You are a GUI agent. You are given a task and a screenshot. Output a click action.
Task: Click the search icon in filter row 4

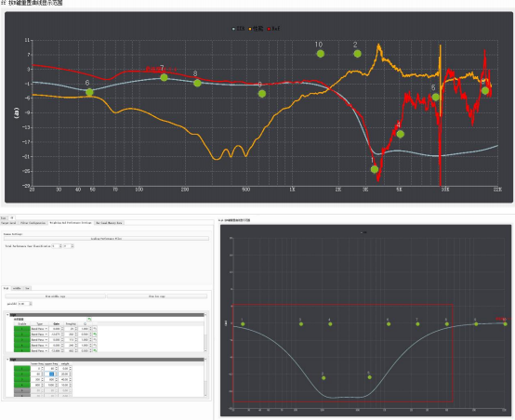tap(95, 345)
